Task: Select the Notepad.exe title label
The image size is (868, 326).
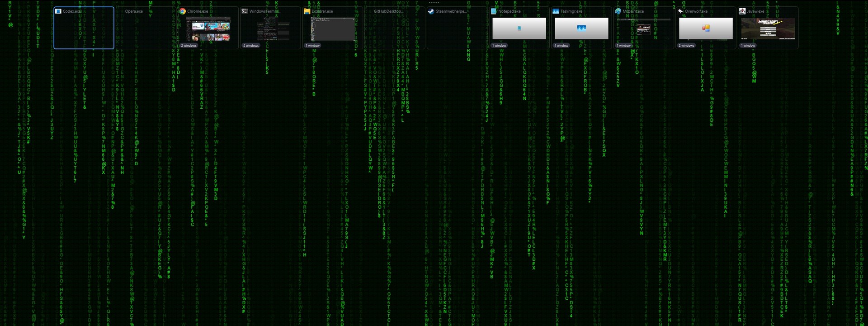Action: pos(509,11)
